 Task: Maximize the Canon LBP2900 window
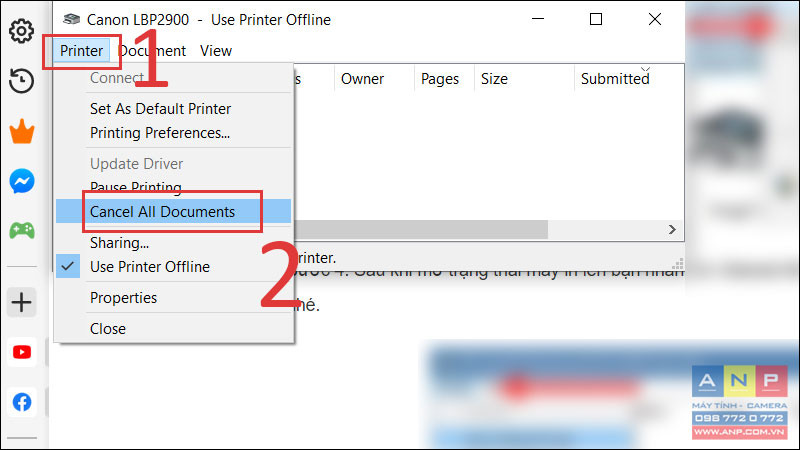596,19
